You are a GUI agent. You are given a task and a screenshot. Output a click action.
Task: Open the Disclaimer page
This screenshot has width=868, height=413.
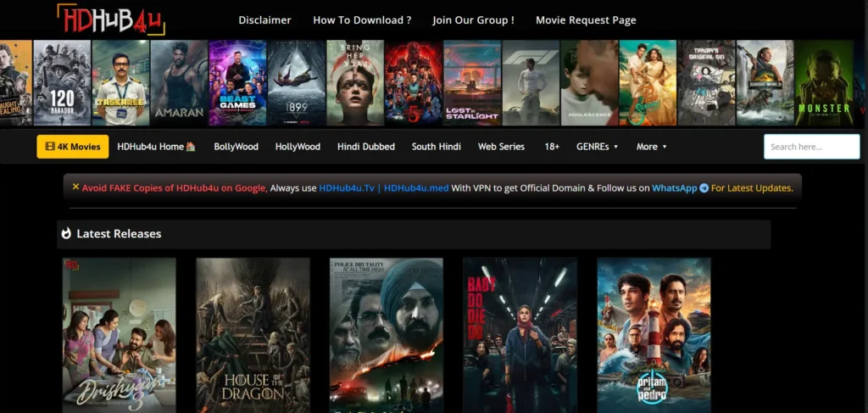pyautogui.click(x=264, y=20)
